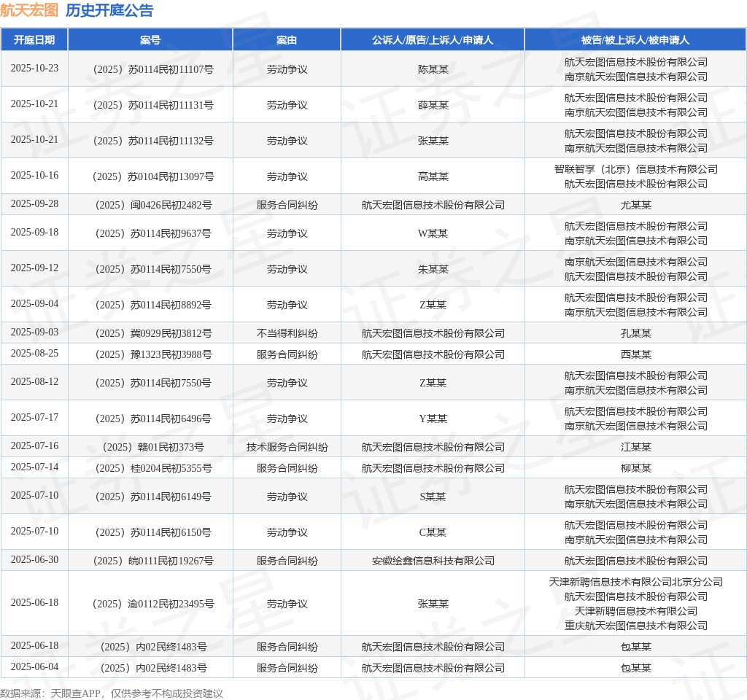This screenshot has width=747, height=700.
Task: Click defendant 智联智享（北京）信息技术有限公司
Action: click(x=636, y=169)
